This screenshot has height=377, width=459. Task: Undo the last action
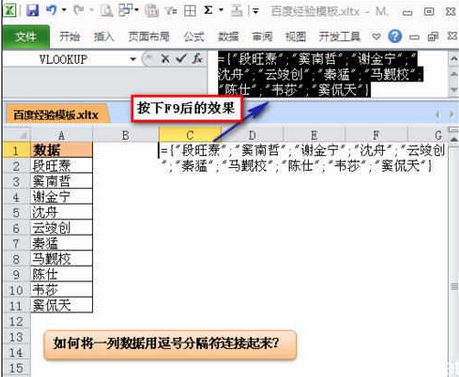coord(51,10)
